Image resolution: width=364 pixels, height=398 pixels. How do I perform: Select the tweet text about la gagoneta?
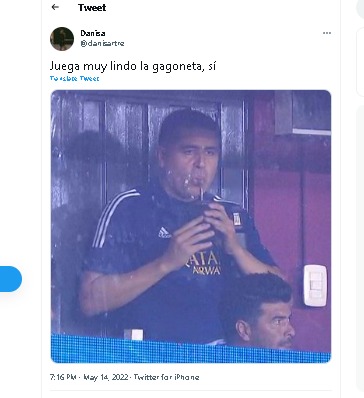133,66
